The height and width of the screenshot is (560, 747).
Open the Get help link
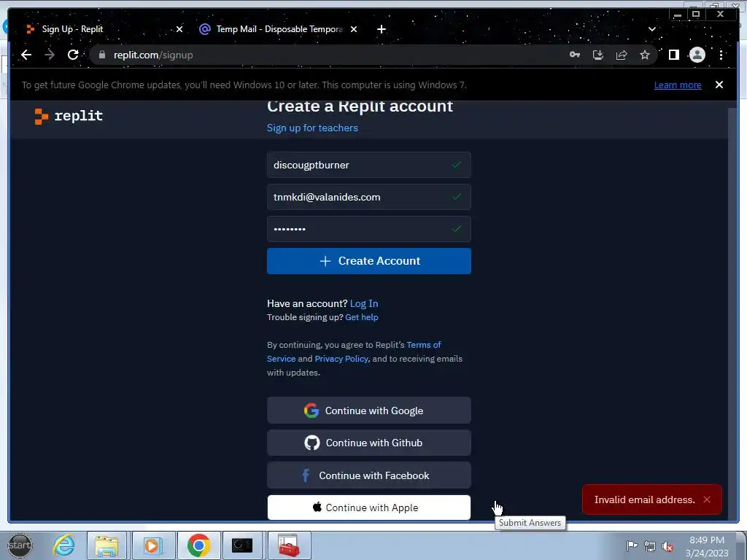point(362,317)
